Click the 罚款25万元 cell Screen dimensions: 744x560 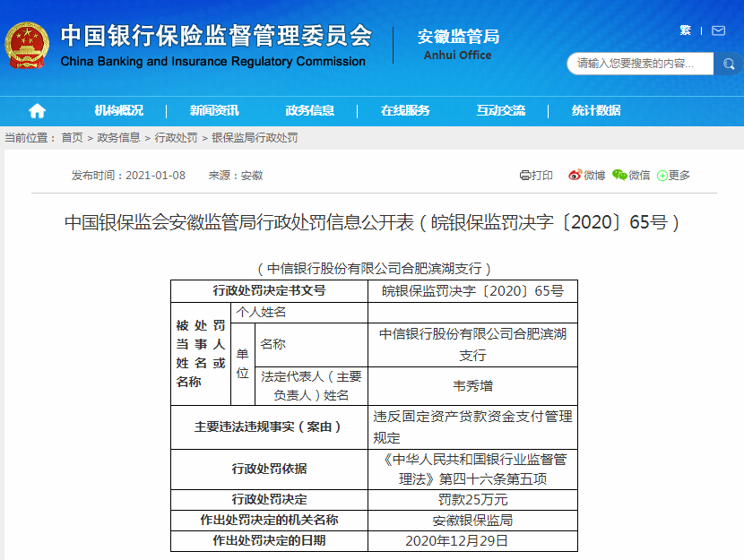pyautogui.click(x=472, y=500)
